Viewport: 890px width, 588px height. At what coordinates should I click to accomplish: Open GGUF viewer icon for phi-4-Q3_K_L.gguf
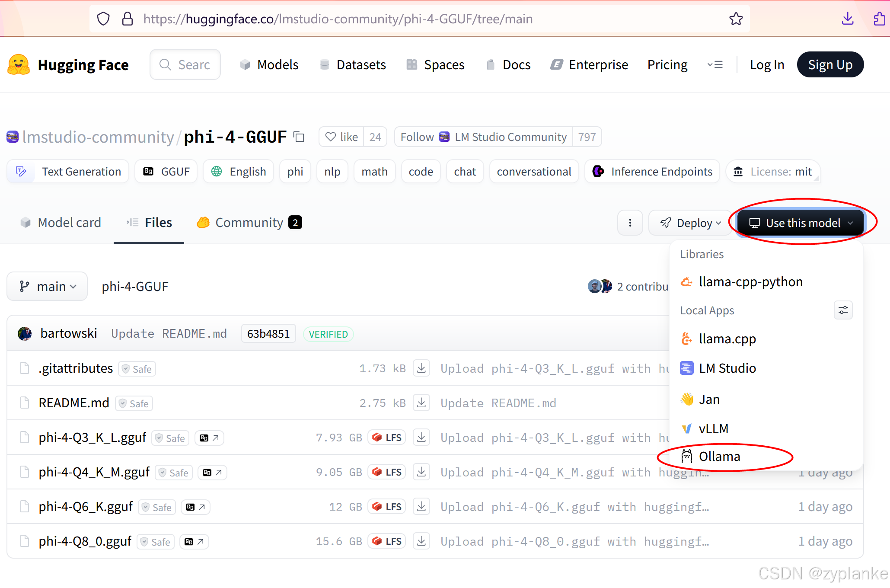click(x=209, y=438)
